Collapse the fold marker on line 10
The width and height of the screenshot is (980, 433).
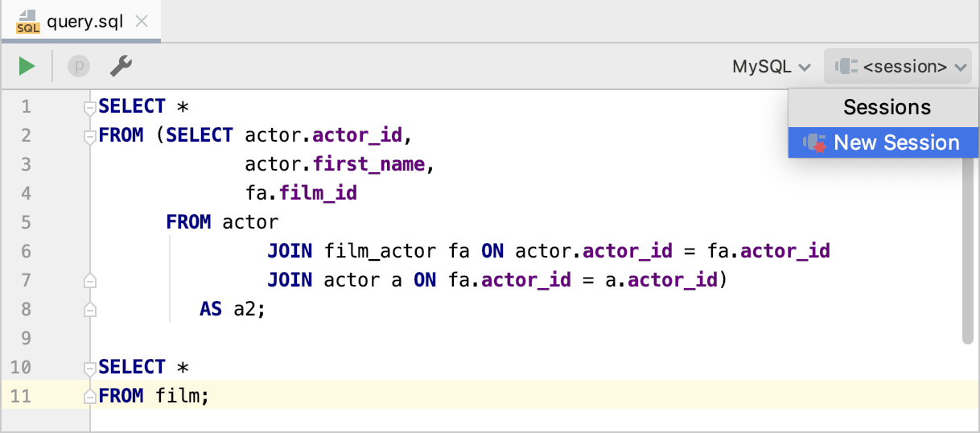(90, 368)
